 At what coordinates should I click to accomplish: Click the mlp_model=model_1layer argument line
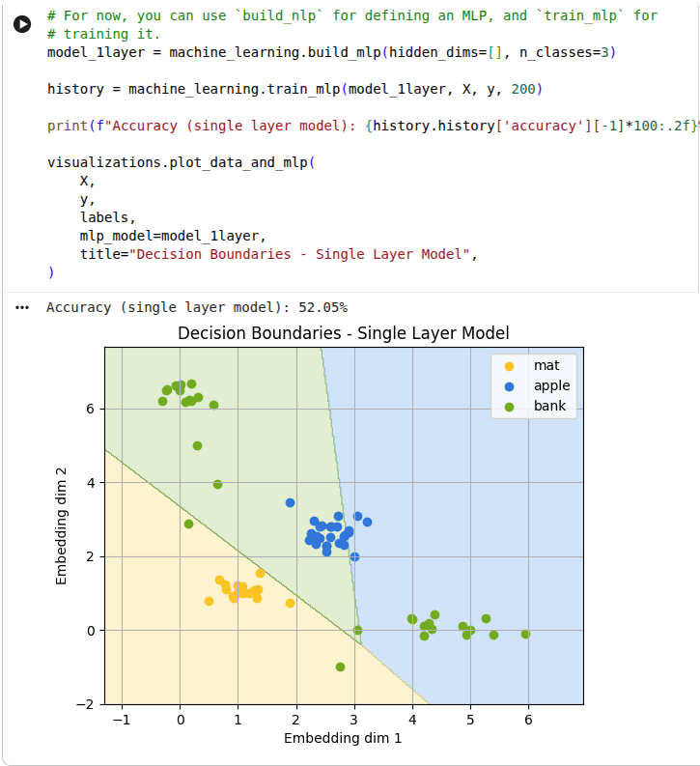pyautogui.click(x=172, y=236)
